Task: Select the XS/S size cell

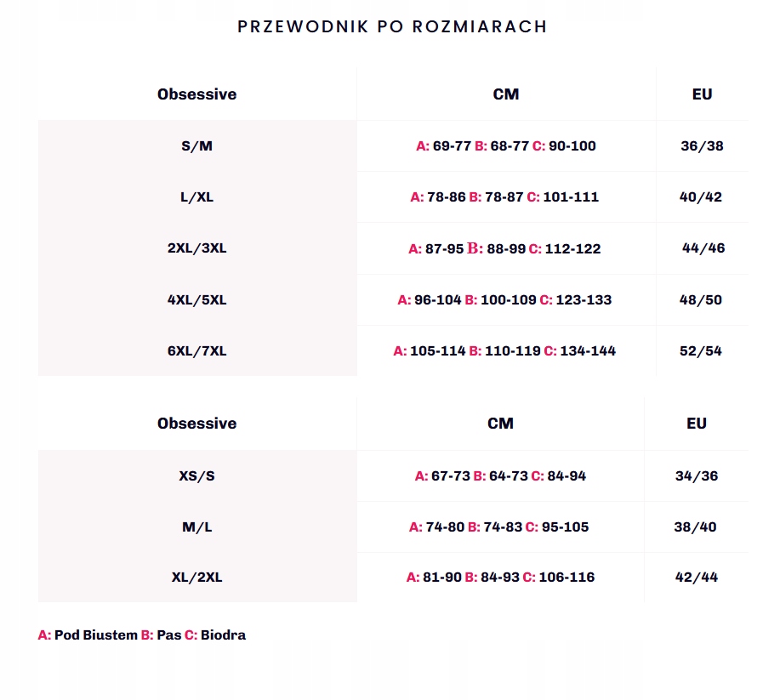Action: [x=197, y=476]
